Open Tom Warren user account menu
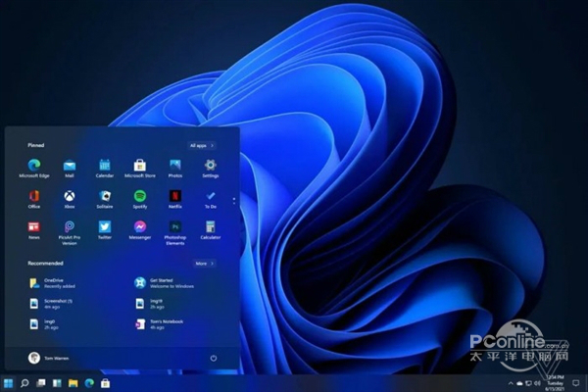The width and height of the screenshot is (588, 392). [49, 358]
